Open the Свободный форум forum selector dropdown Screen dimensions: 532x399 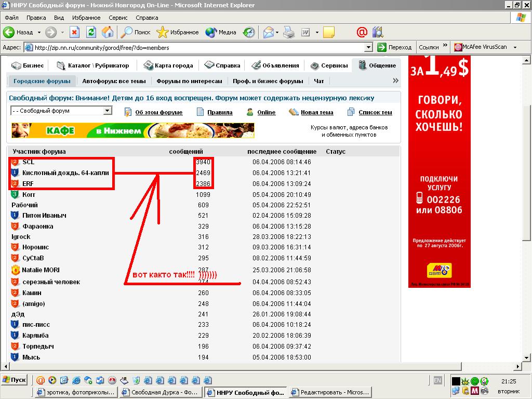107,111
